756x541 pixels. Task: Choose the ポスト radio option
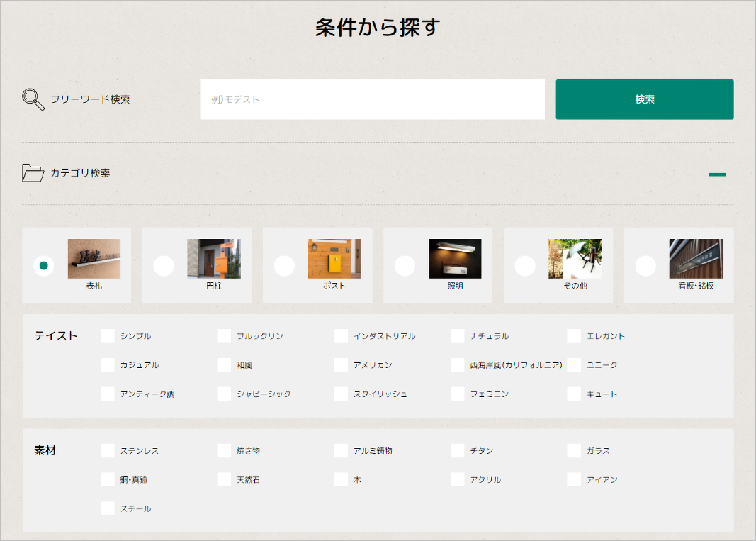point(284,266)
